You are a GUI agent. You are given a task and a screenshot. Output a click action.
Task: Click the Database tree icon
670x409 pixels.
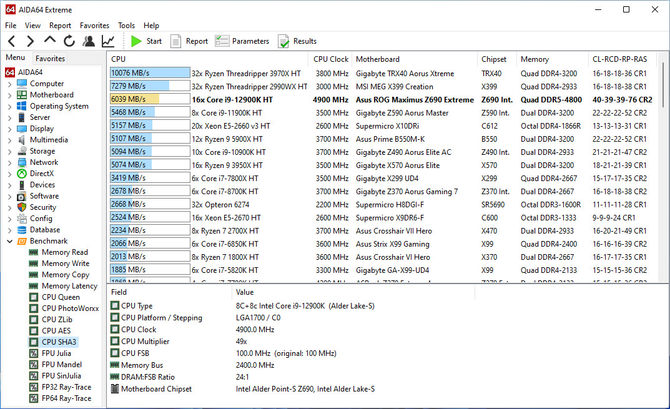coord(22,230)
